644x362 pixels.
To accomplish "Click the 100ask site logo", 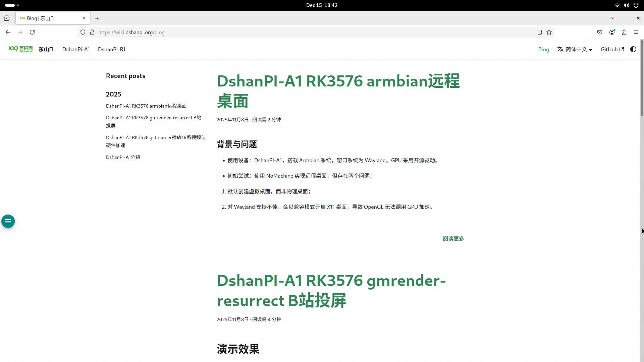I will (21, 49).
